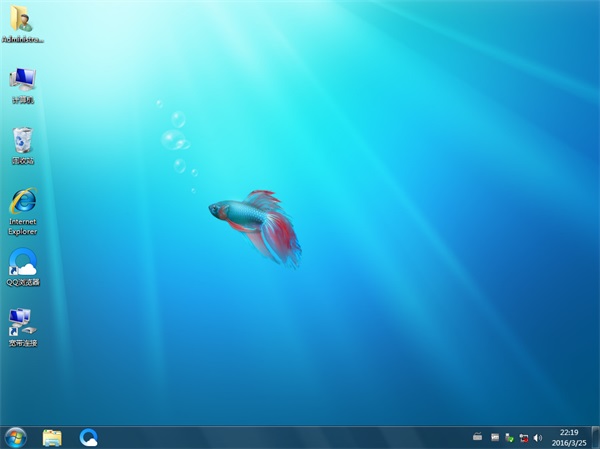The image size is (600, 449).
Task: Open Windows Explorer from the taskbar
Action: 52,437
